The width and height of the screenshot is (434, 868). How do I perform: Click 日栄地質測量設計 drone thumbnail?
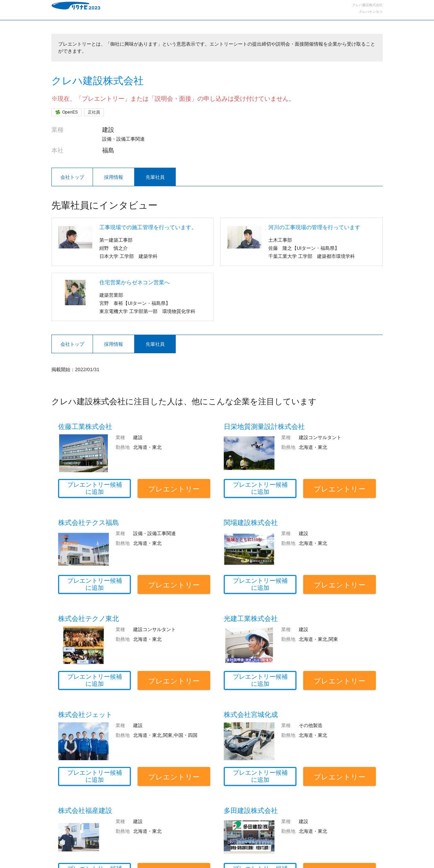[x=249, y=453]
